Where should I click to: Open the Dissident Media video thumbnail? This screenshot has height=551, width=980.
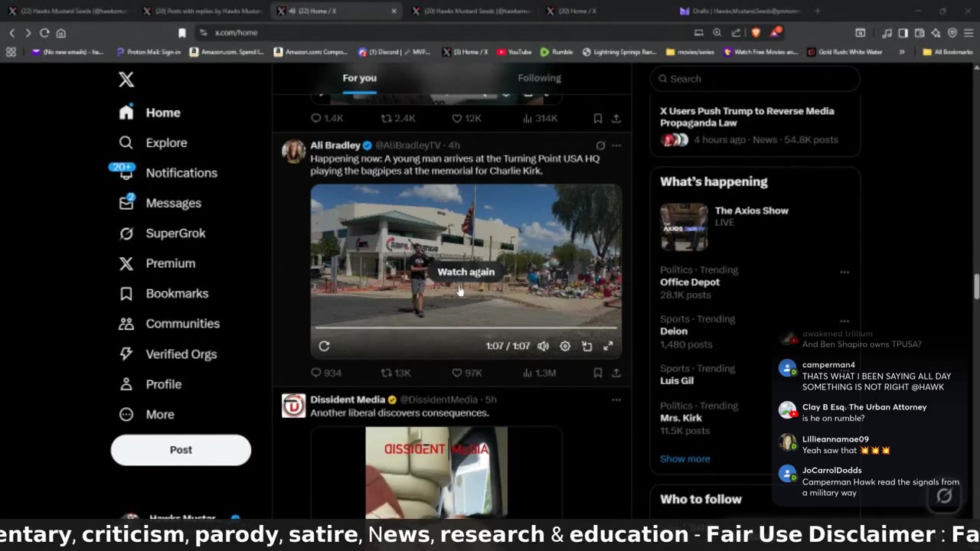click(x=436, y=472)
